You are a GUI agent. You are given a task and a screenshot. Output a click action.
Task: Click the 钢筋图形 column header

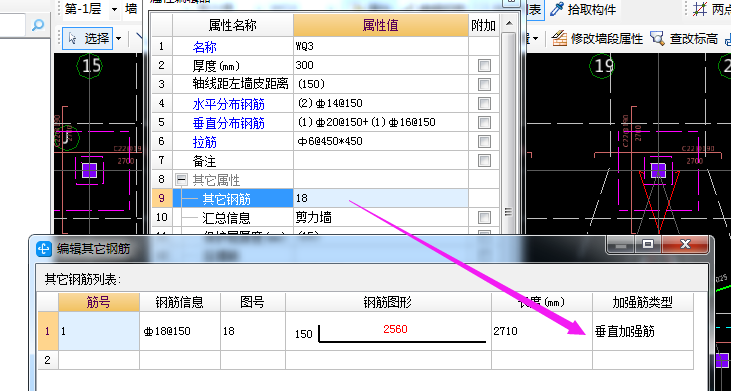click(388, 302)
